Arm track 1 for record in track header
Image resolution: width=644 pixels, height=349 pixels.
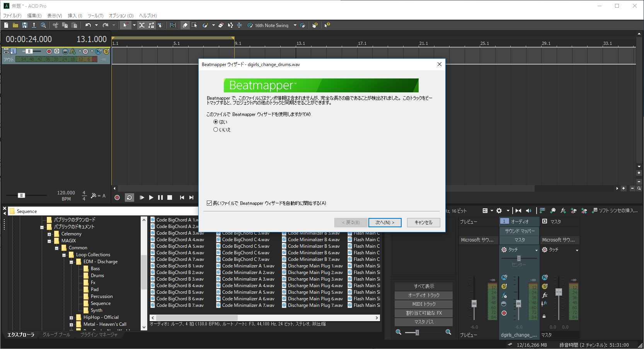49,51
